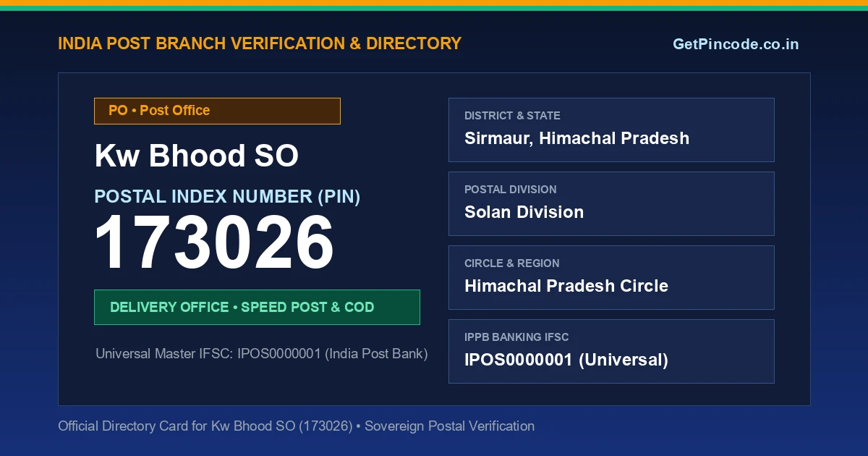Open the Postal Division info card

tap(611, 203)
